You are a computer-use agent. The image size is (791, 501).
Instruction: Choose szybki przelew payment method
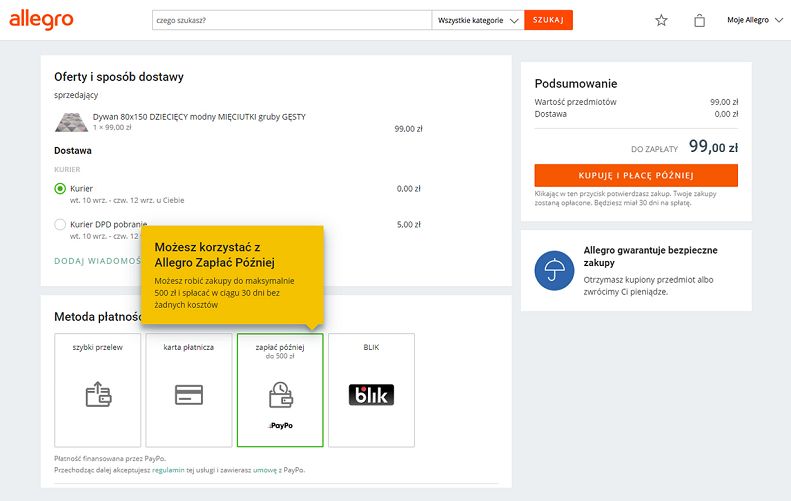point(97,390)
